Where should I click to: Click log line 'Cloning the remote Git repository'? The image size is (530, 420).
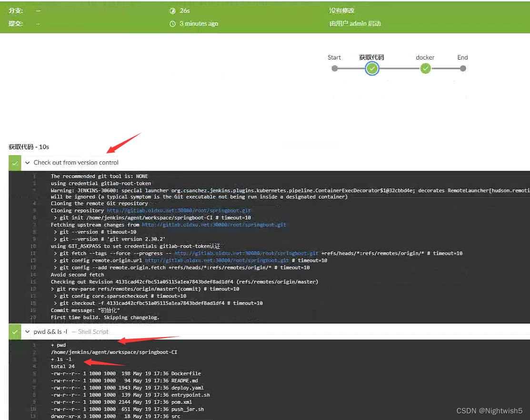(100, 203)
